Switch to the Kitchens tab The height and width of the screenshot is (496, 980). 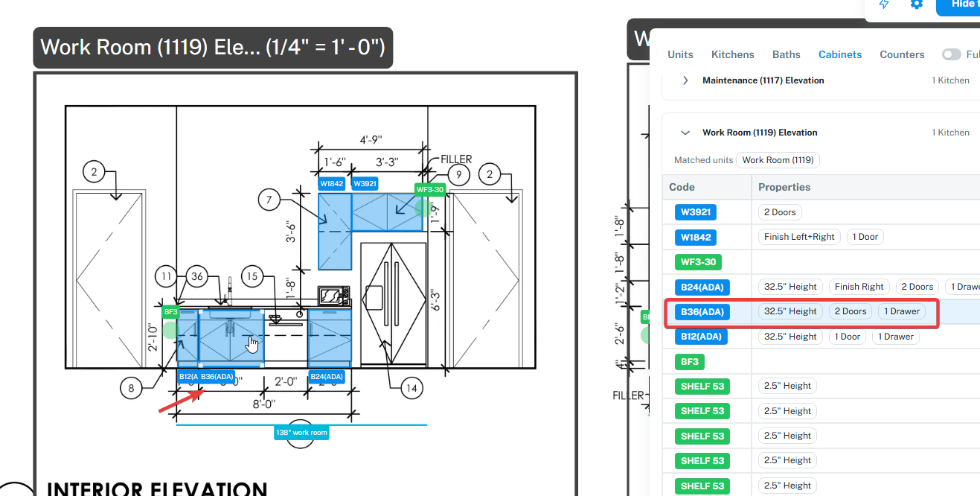pos(733,54)
